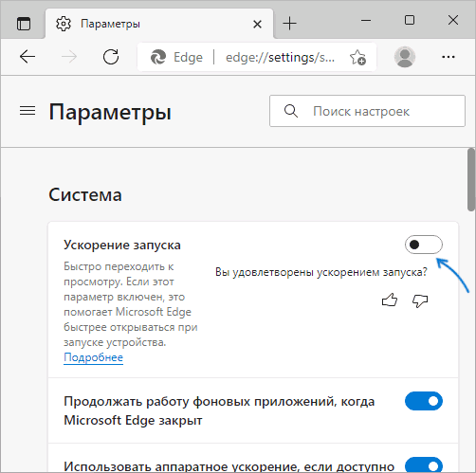The width and height of the screenshot is (476, 473).
Task: Click thumbs down feedback icon
Action: point(420,300)
